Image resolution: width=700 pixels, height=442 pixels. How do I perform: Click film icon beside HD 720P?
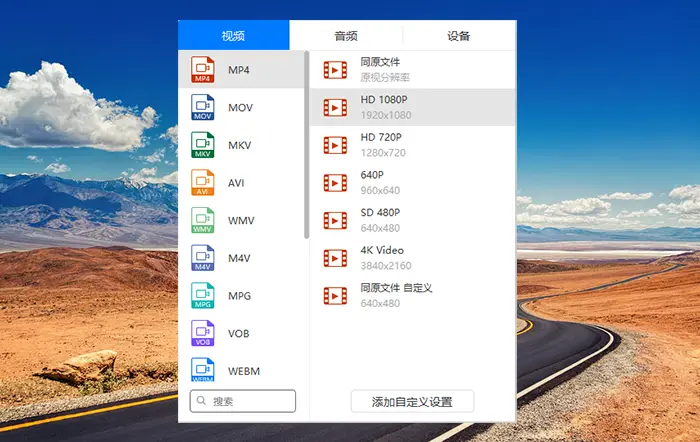[335, 145]
